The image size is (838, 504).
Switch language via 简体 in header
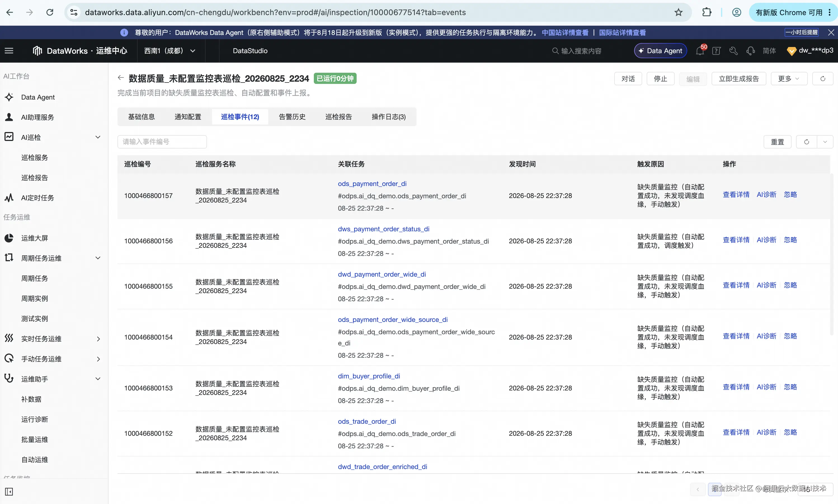point(769,51)
